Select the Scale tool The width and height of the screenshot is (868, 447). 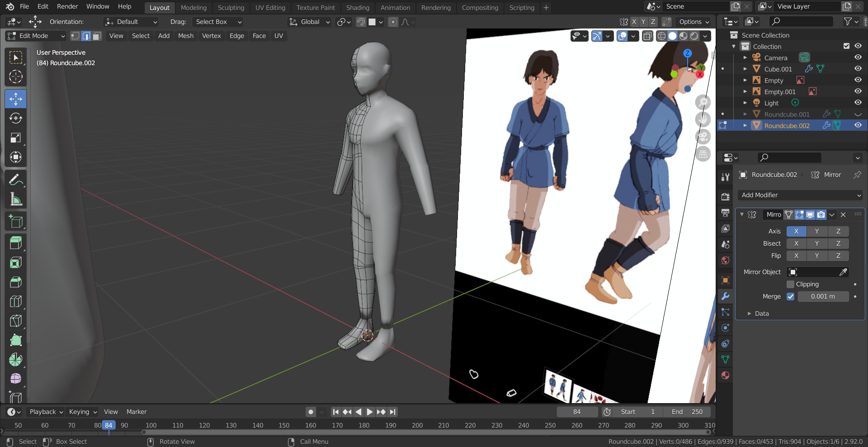click(16, 138)
